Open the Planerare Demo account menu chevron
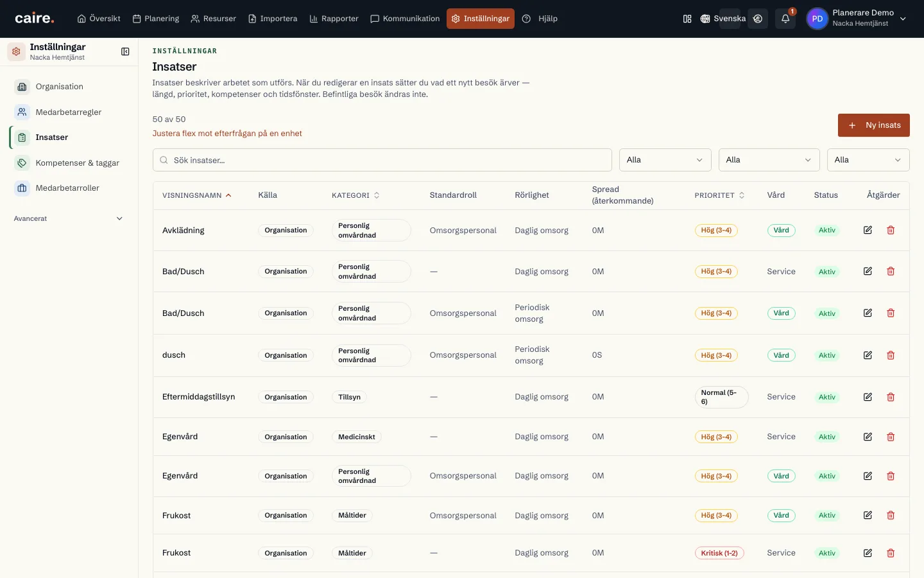 coord(903,19)
